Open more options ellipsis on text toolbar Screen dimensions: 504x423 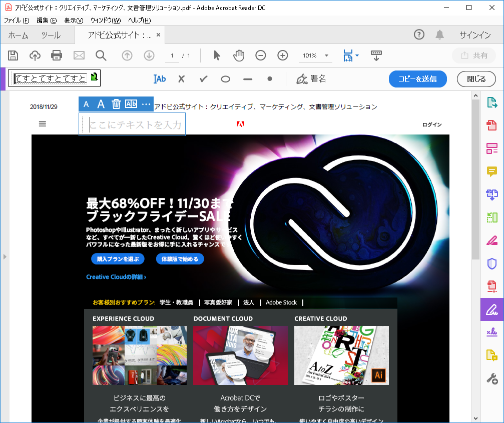click(146, 104)
